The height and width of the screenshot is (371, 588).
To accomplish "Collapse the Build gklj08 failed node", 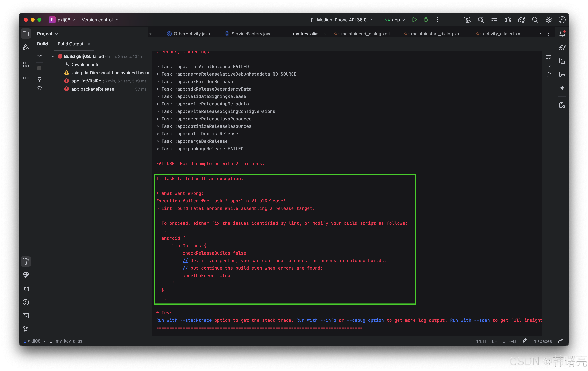I will coord(53,56).
